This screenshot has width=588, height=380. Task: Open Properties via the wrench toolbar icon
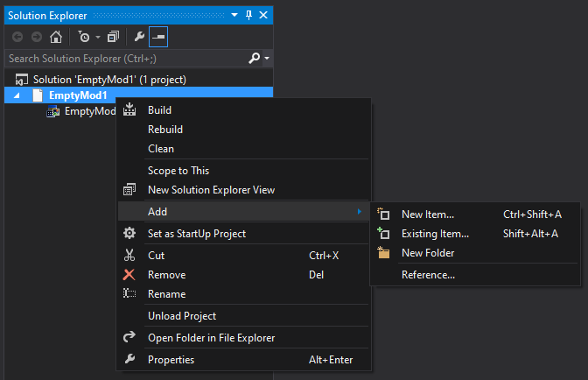[x=139, y=37]
